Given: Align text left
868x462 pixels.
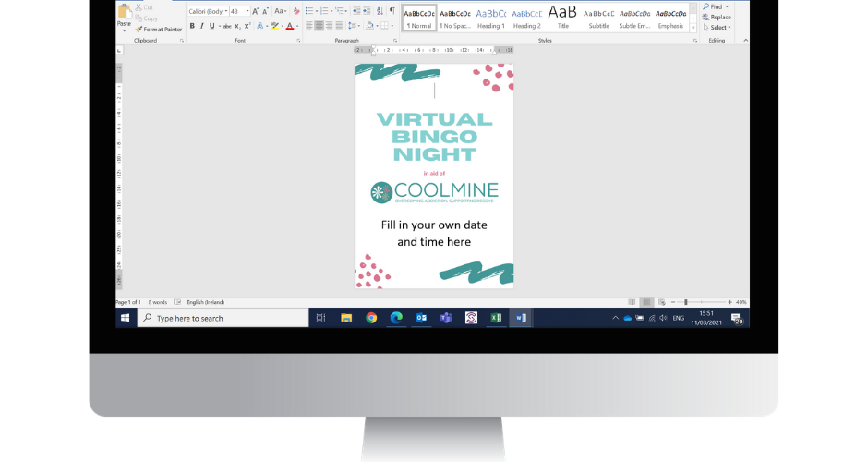Looking at the screenshot, I should pyautogui.click(x=309, y=26).
